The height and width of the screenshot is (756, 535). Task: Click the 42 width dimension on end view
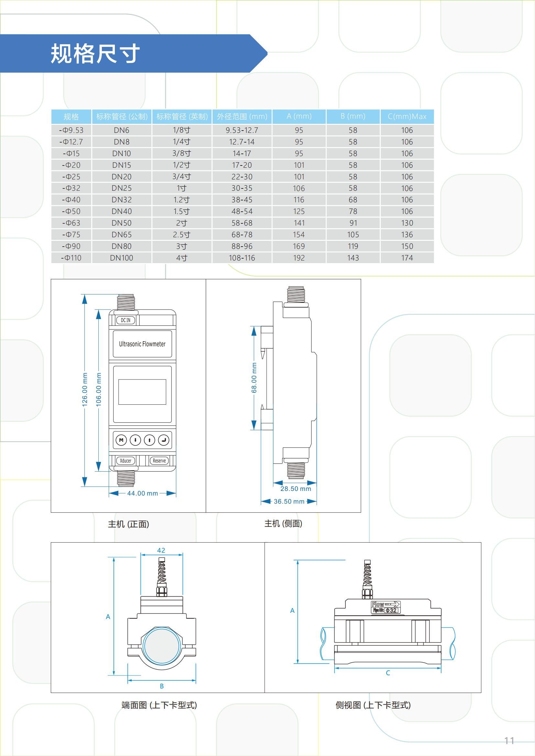161,550
